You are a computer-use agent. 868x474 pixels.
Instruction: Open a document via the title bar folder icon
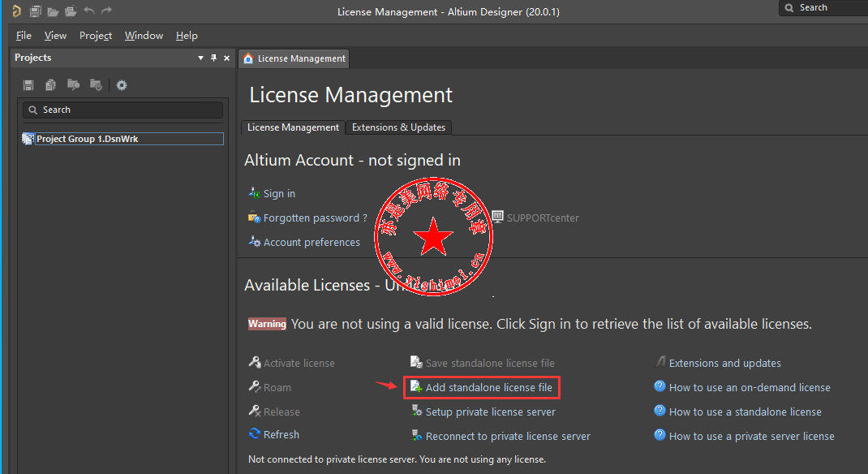(x=54, y=11)
